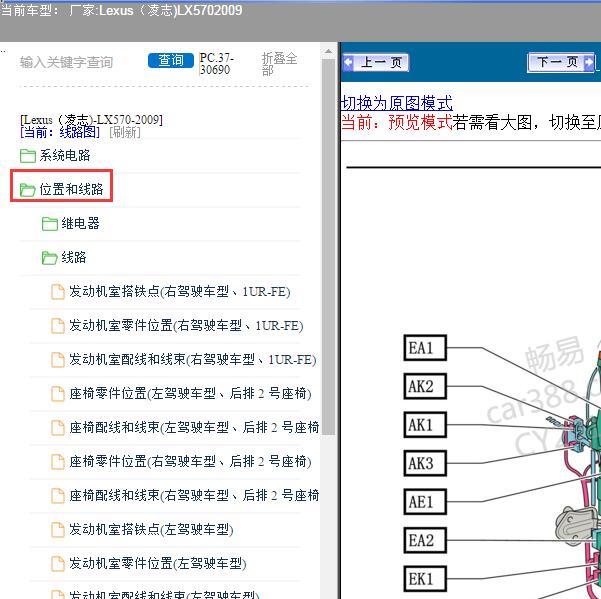Select the 系统电路 tree label
Image resolution: width=601 pixels, height=599 pixels.
64,155
